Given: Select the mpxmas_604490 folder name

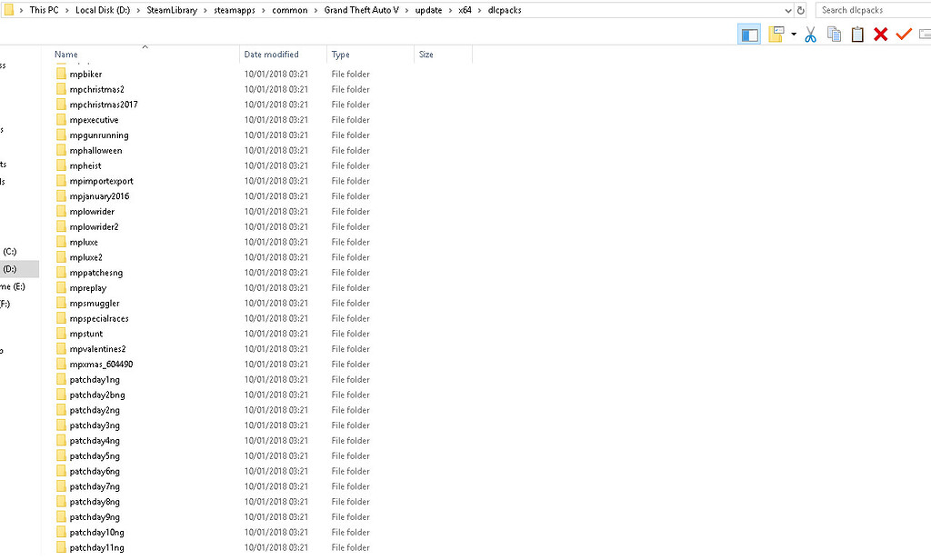Looking at the screenshot, I should point(102,365).
